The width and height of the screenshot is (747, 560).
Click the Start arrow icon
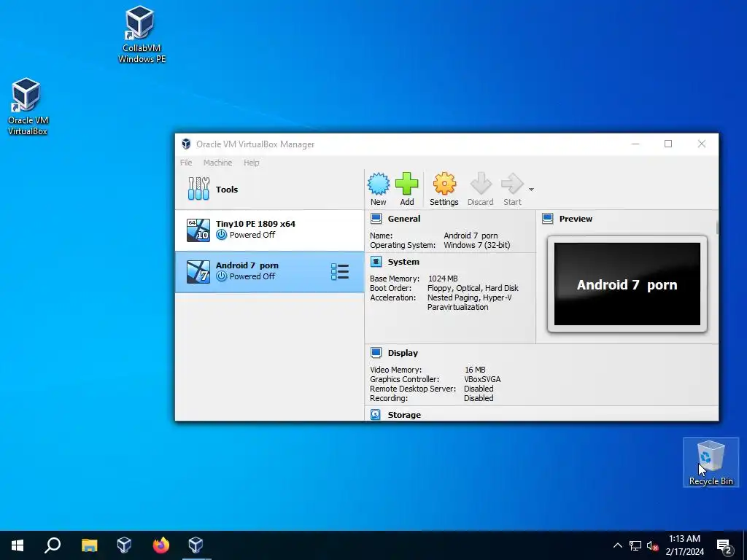pyautogui.click(x=512, y=184)
